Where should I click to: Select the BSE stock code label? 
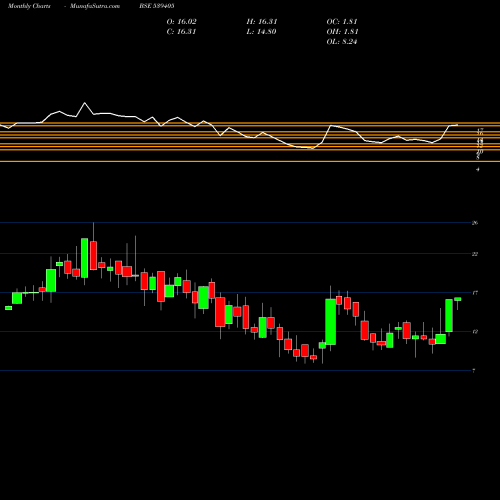(x=157, y=6)
